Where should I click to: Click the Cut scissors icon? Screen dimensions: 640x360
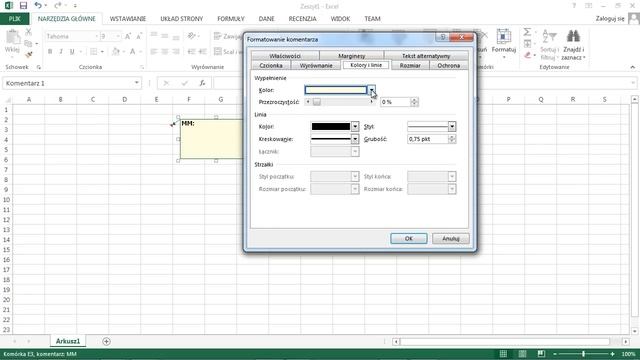tap(28, 32)
